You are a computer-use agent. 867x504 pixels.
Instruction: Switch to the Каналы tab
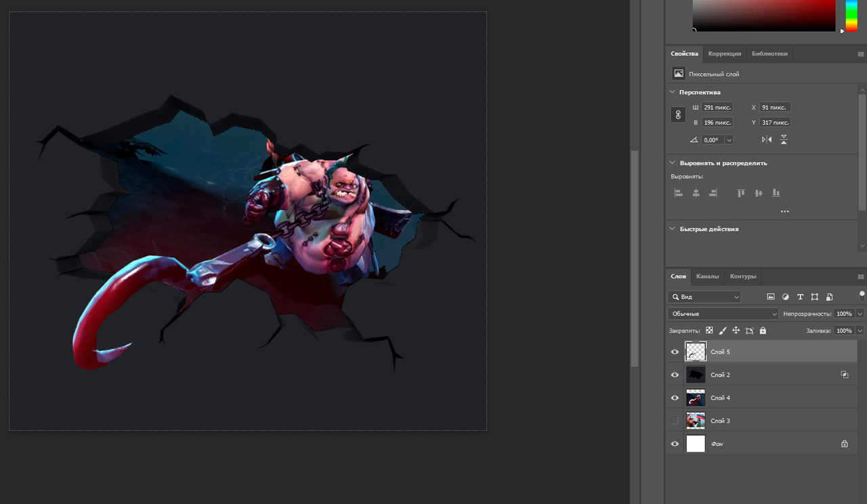tap(707, 276)
